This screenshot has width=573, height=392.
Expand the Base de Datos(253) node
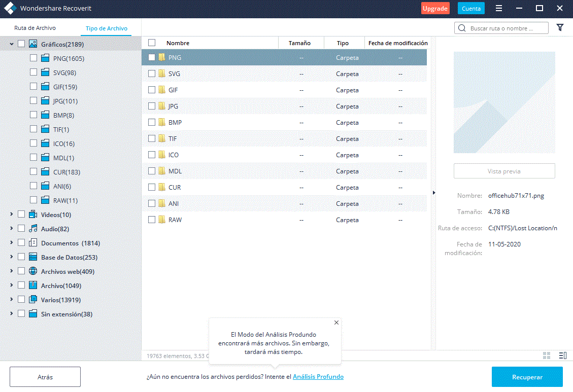click(12, 257)
